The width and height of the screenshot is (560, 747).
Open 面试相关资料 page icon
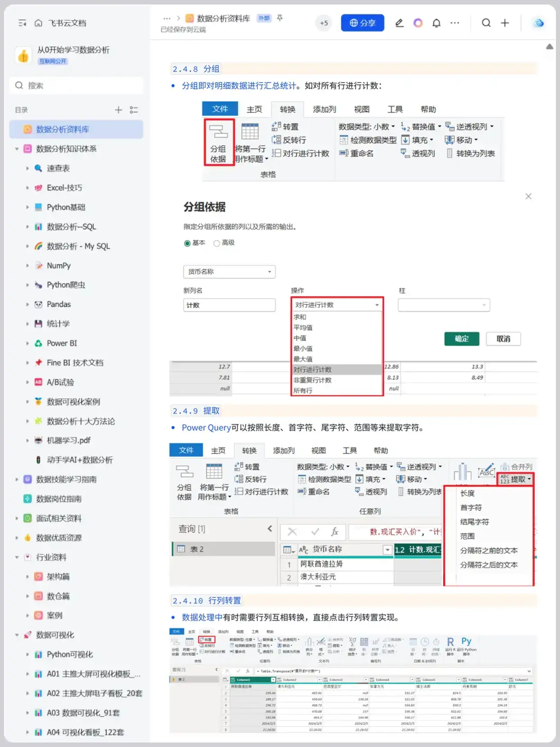tap(28, 518)
